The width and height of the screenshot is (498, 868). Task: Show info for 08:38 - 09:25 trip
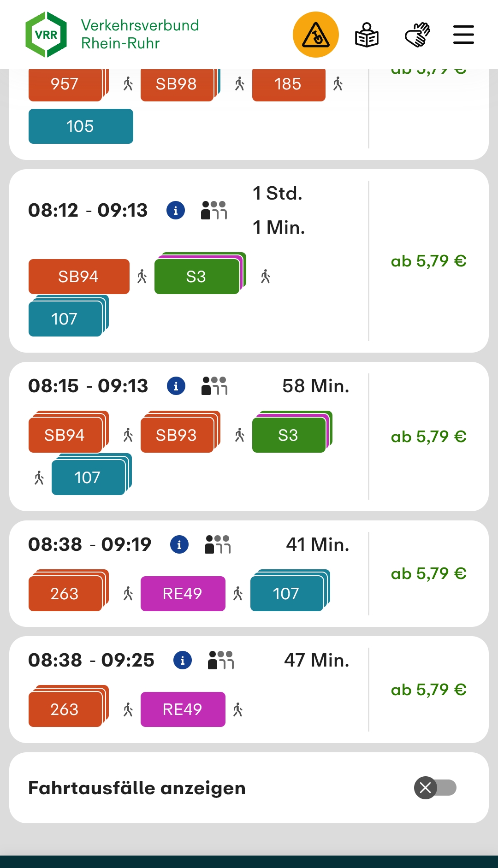tap(183, 661)
